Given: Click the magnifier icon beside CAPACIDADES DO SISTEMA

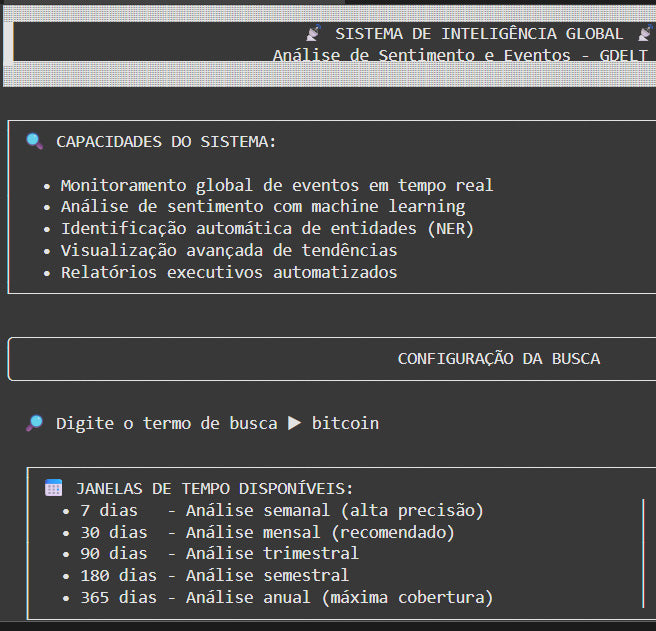Looking at the screenshot, I should click(34, 141).
